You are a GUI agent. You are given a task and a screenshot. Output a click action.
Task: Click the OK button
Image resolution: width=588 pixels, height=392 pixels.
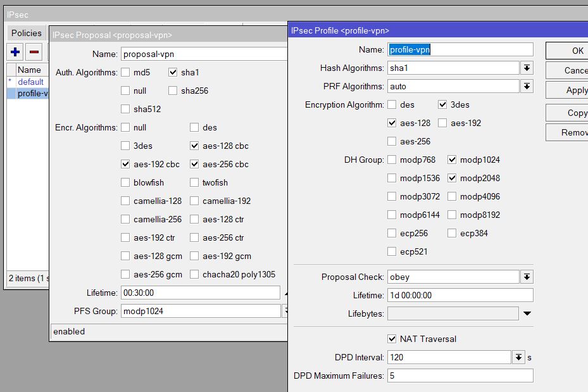(x=566, y=51)
